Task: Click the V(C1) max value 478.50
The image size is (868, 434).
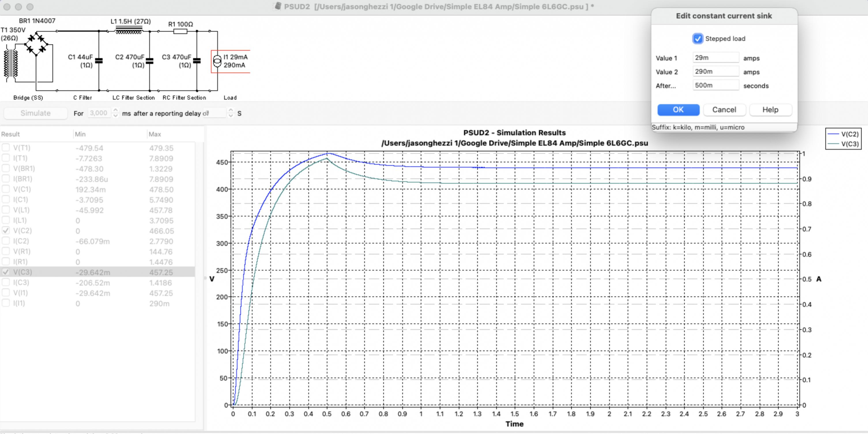Action: tap(161, 189)
